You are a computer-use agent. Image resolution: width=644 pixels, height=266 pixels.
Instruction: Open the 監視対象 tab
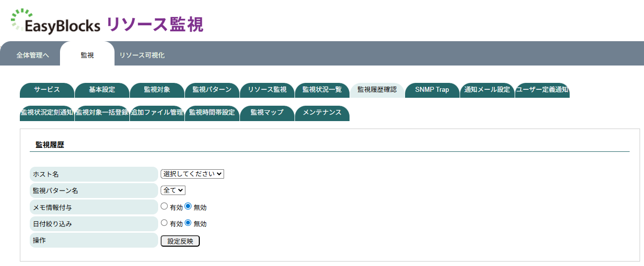click(157, 90)
